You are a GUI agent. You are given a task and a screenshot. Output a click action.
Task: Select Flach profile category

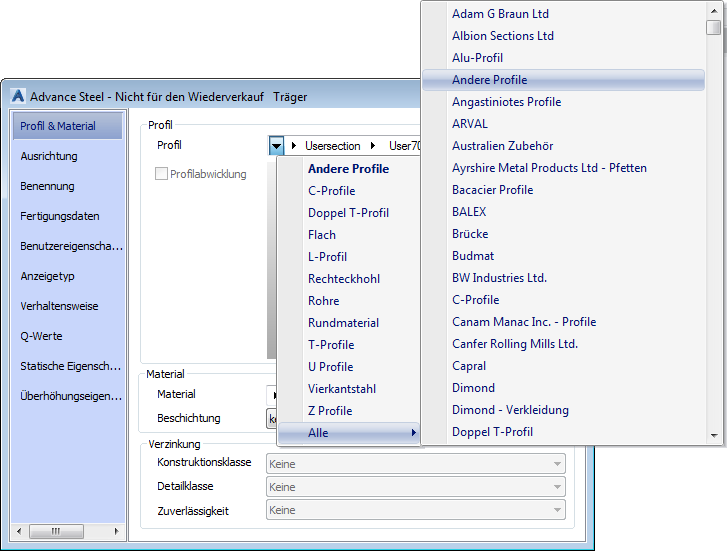tap(349, 235)
